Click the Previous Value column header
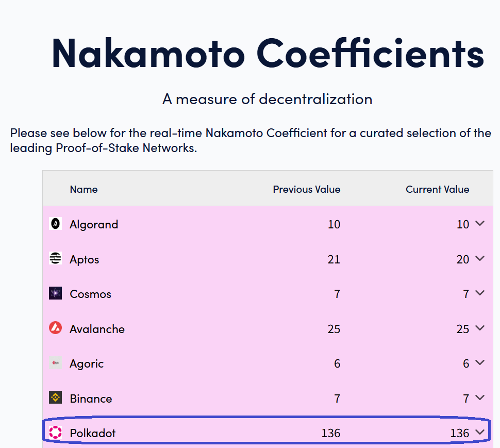 point(306,189)
